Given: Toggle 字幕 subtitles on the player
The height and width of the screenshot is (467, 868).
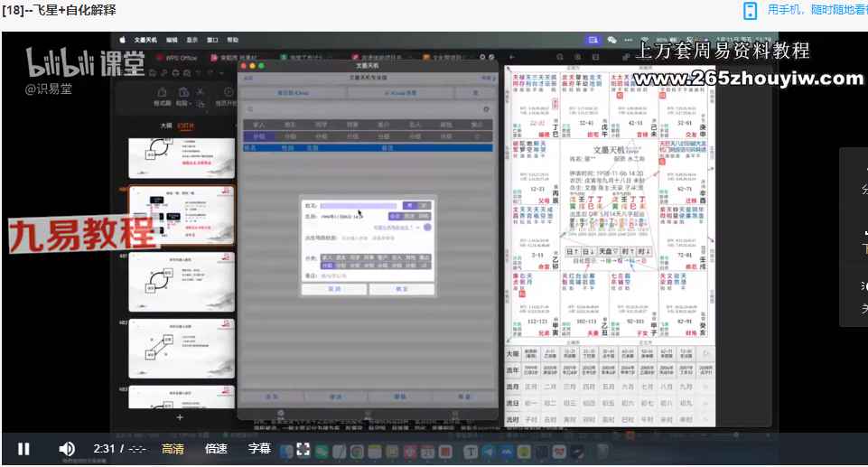Looking at the screenshot, I should pos(259,448).
